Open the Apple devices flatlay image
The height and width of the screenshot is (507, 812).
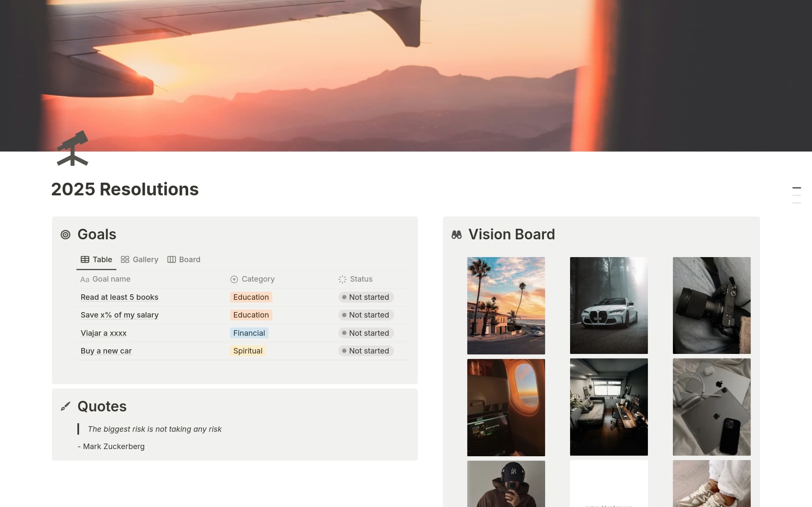[711, 407]
